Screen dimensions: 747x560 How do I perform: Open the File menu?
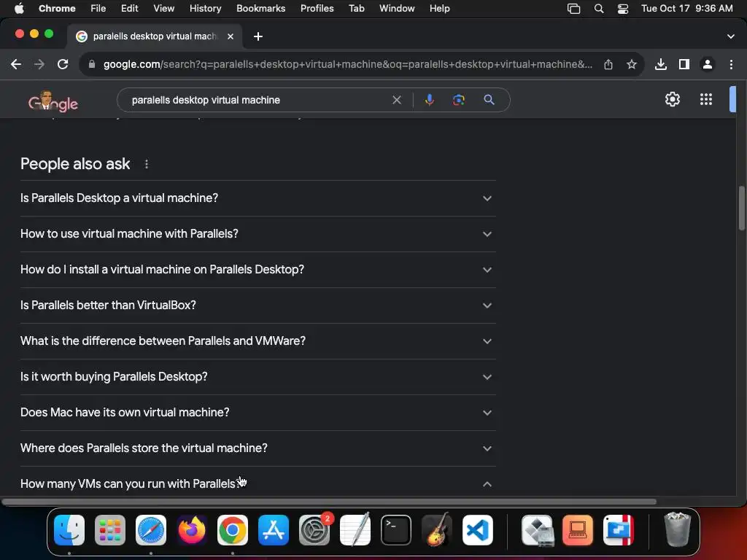tap(98, 9)
